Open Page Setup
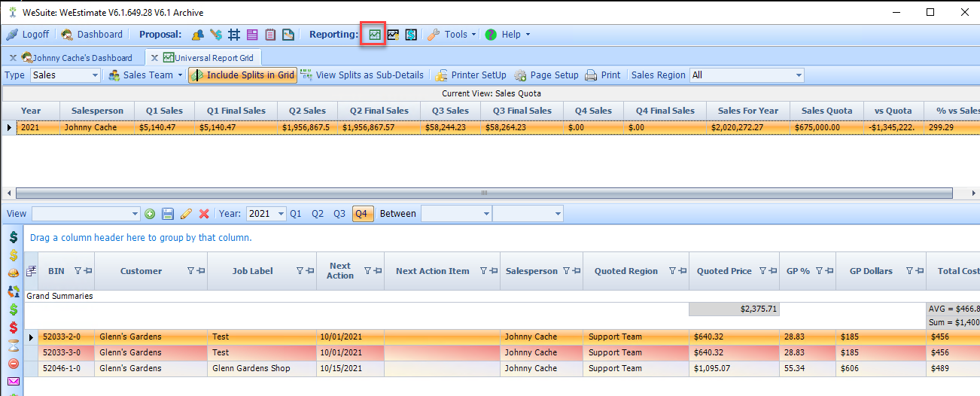 click(547, 75)
